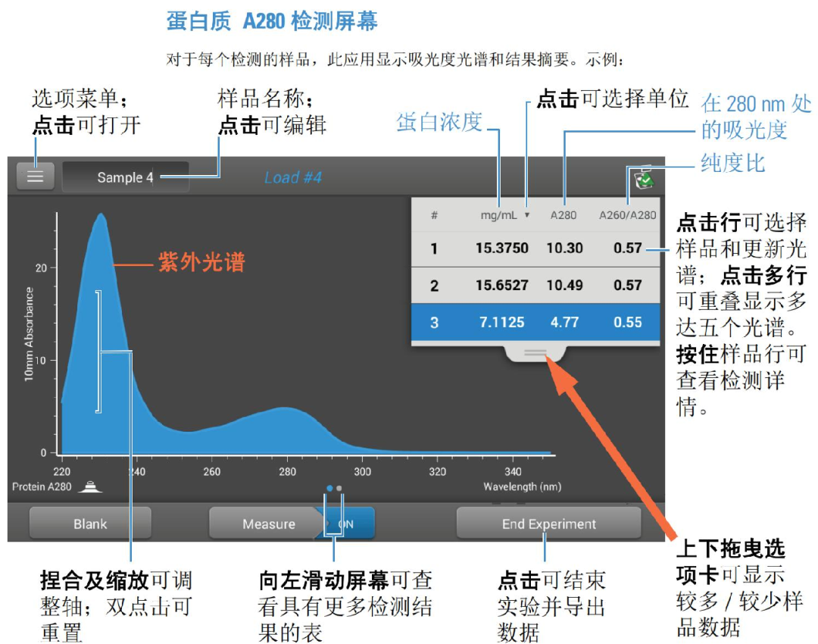Expand the mg/mL column selector arrow
Viewport: 818px width, 644px height.
point(526,214)
